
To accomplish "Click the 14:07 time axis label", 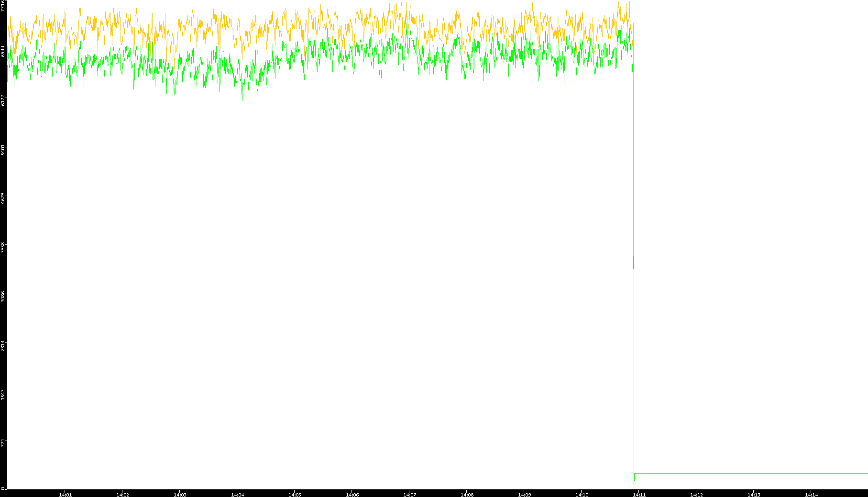I will click(x=409, y=495).
